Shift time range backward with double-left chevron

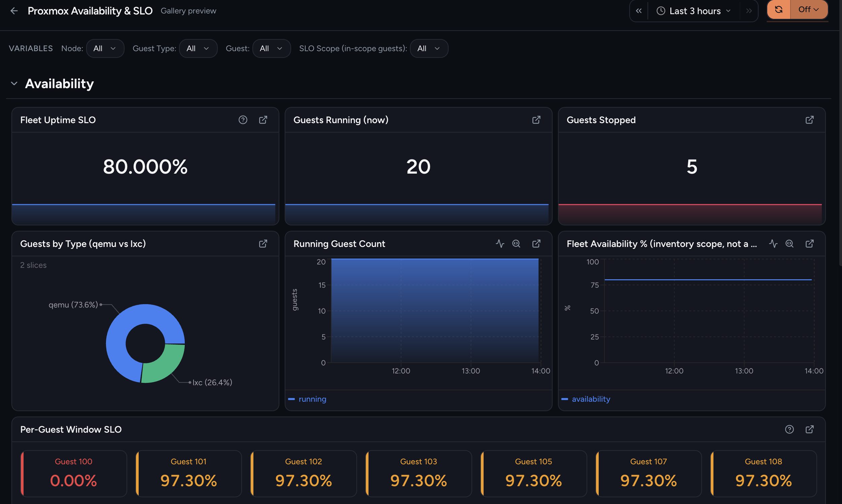pos(639,11)
